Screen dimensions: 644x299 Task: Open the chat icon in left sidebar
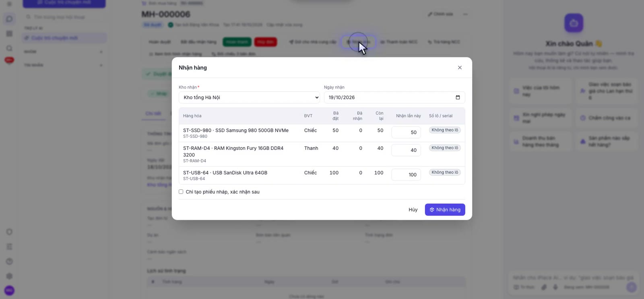pyautogui.click(x=9, y=19)
